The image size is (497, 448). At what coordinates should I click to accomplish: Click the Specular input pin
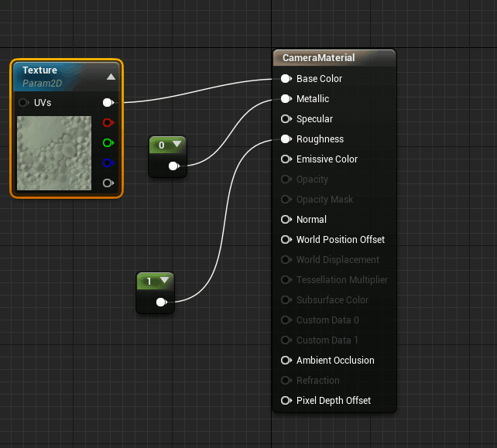click(286, 119)
